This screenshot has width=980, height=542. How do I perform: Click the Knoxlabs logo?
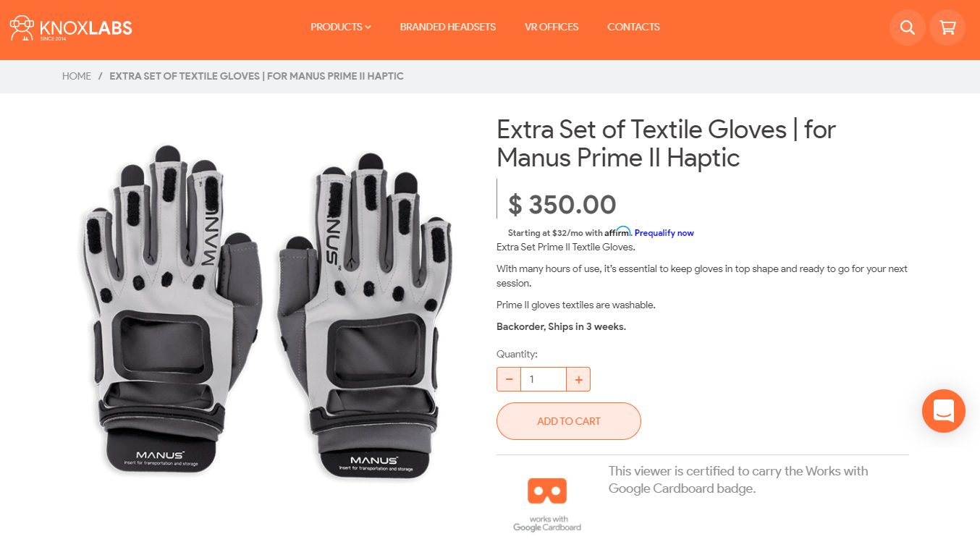pyautogui.click(x=70, y=28)
